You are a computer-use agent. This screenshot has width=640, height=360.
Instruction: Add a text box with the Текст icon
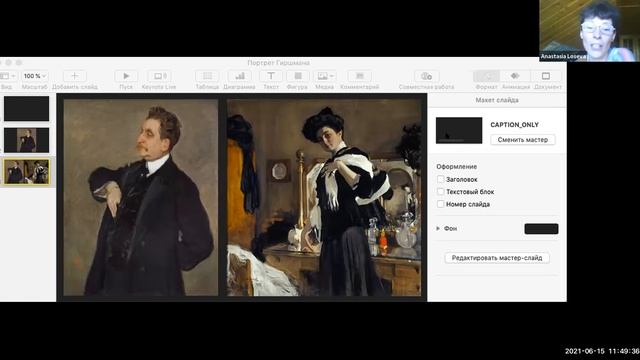271,76
